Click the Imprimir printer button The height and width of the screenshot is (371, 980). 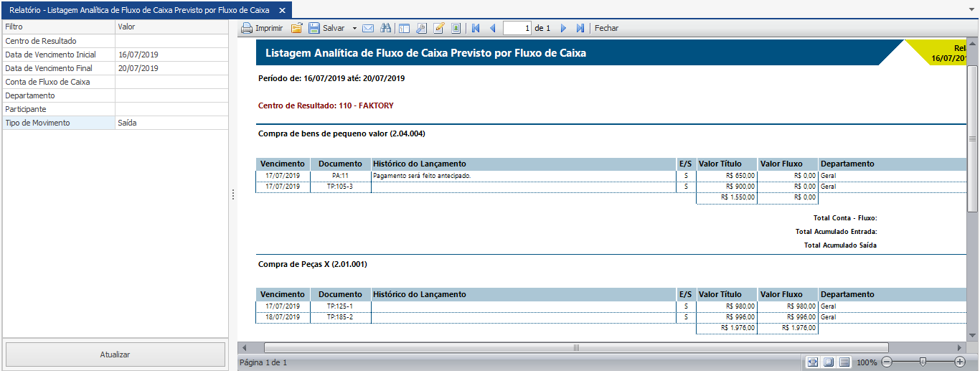[262, 29]
